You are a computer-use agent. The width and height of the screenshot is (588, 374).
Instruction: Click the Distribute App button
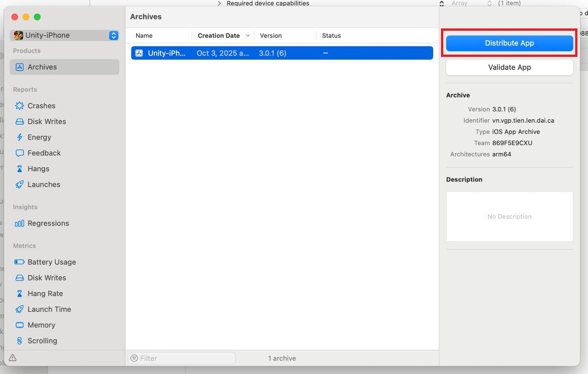[509, 43]
